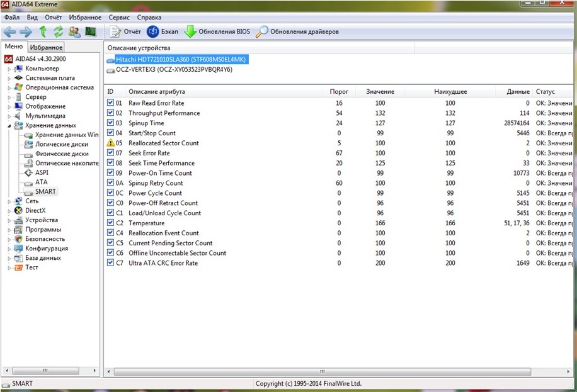The width and height of the screenshot is (577, 392).
Task: Click the Операционная система Windows icon
Action: pyautogui.click(x=18, y=87)
